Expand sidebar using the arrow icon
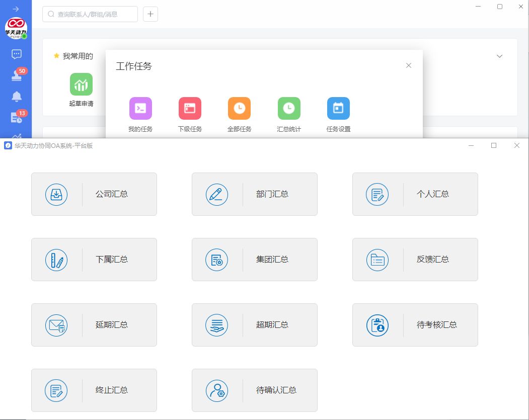The width and height of the screenshot is (529, 420). [x=16, y=9]
